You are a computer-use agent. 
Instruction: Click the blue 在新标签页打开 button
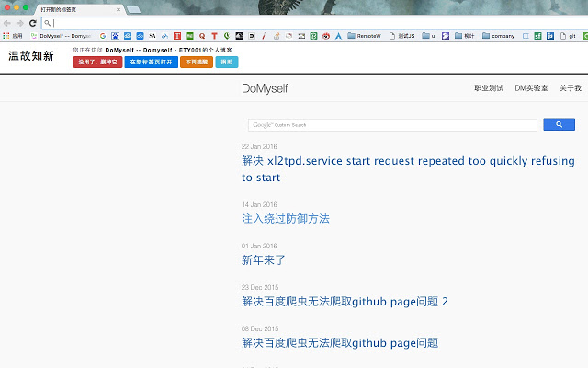click(151, 62)
